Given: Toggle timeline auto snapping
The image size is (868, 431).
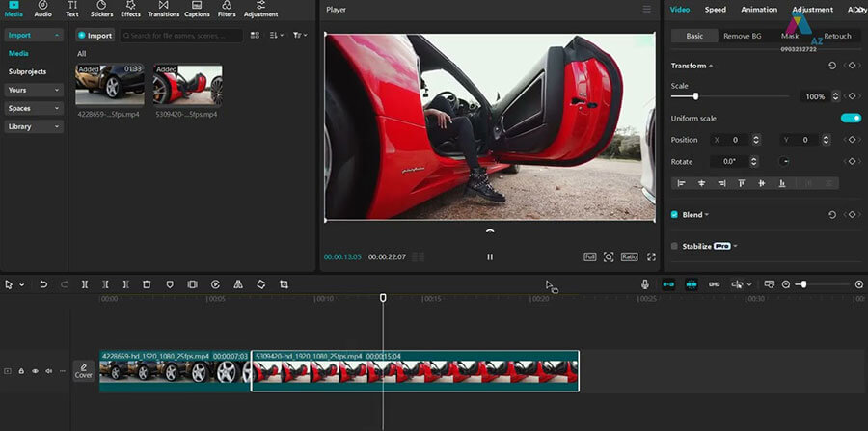Looking at the screenshot, I should tap(692, 284).
